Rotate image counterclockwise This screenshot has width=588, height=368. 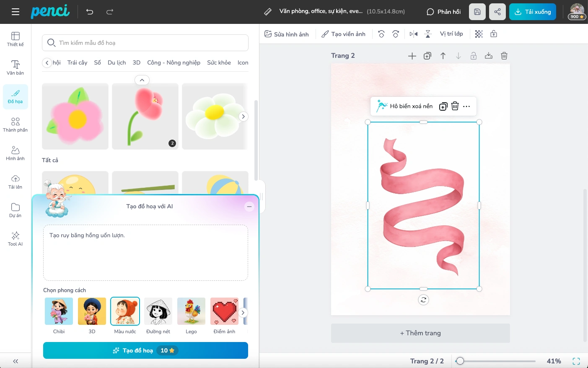381,34
